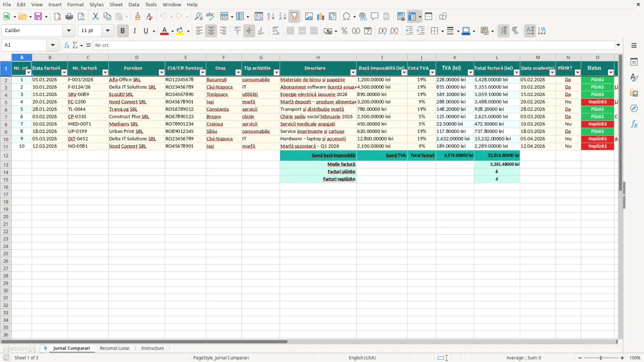The height and width of the screenshot is (362, 644).
Task: Click Sort Ascending icon
Action: (x=271, y=17)
